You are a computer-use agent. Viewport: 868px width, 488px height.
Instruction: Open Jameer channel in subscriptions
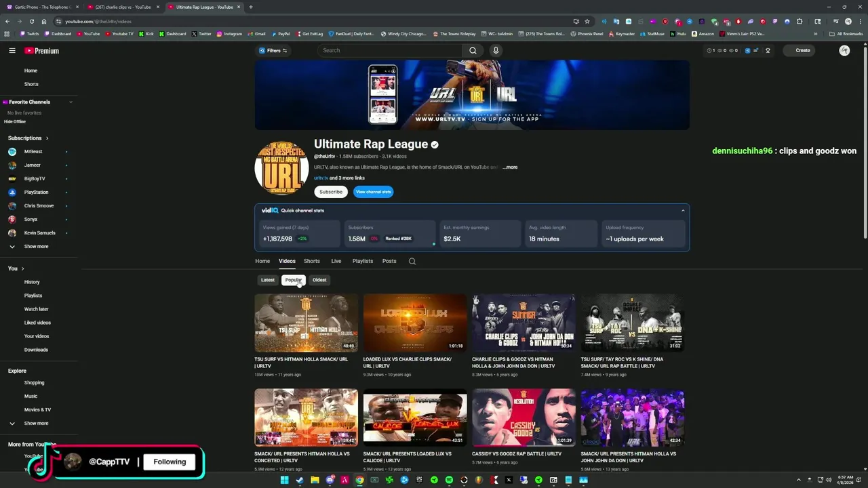click(x=32, y=165)
